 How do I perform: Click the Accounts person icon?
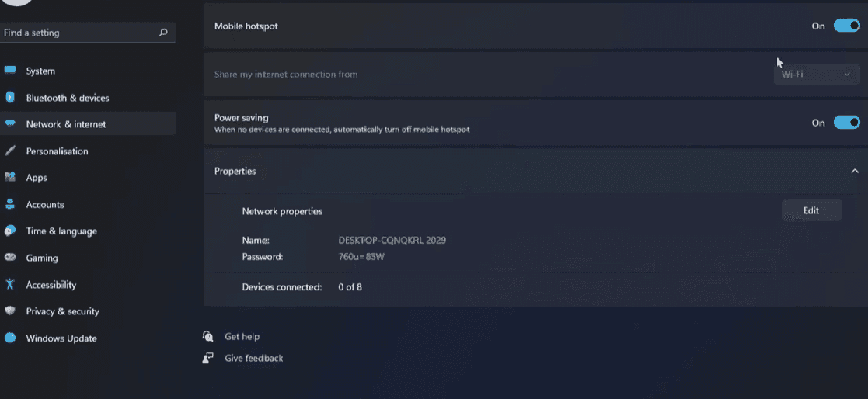tap(10, 204)
